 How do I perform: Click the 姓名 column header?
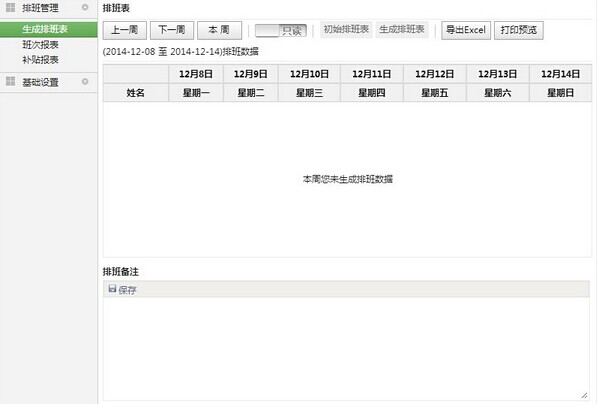click(136, 92)
